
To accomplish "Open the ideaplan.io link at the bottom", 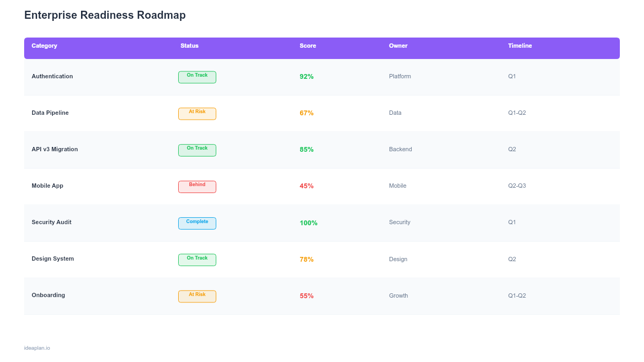I will click(x=36, y=348).
